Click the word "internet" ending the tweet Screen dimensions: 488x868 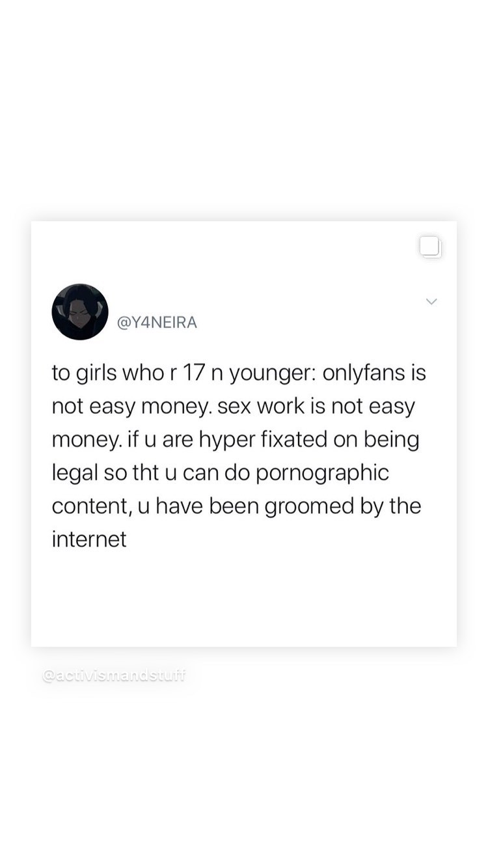[x=89, y=539]
